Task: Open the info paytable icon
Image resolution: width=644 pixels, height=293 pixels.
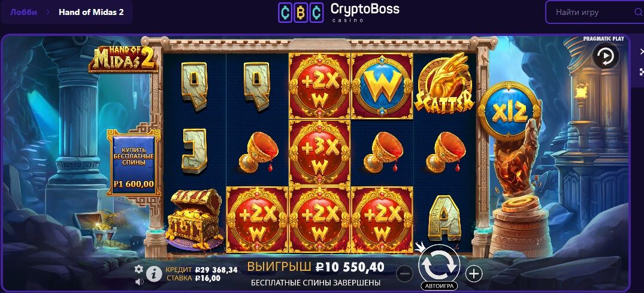Action: [x=154, y=274]
